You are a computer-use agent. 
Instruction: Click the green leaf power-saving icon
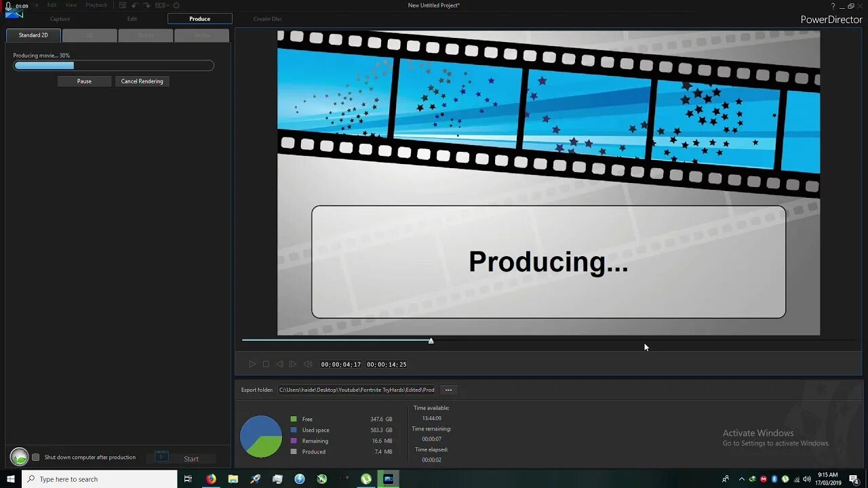(x=19, y=457)
